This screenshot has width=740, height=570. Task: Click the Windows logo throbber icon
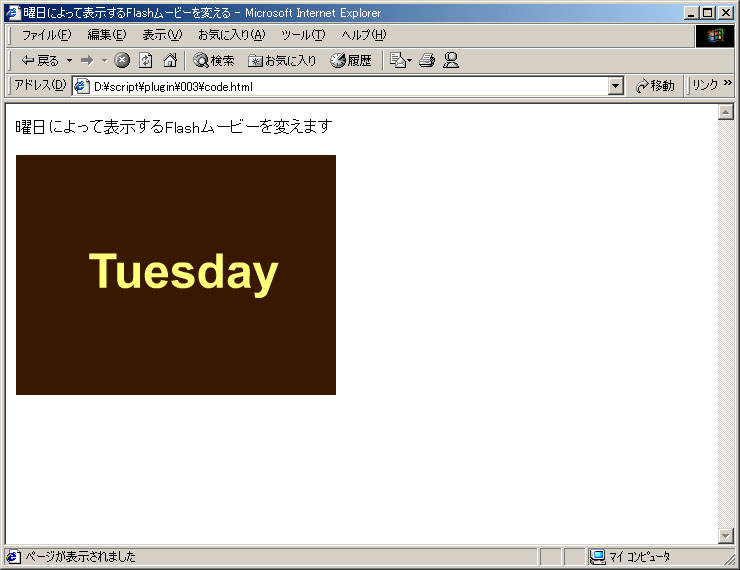[715, 36]
